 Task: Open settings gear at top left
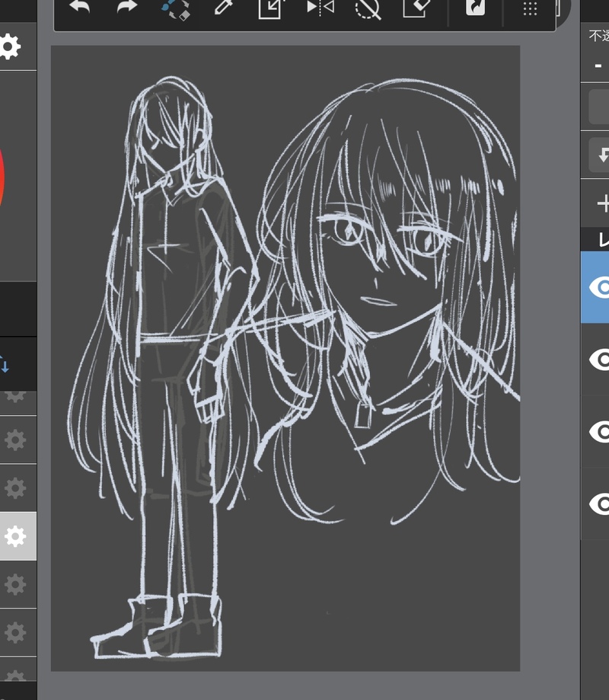click(x=10, y=46)
